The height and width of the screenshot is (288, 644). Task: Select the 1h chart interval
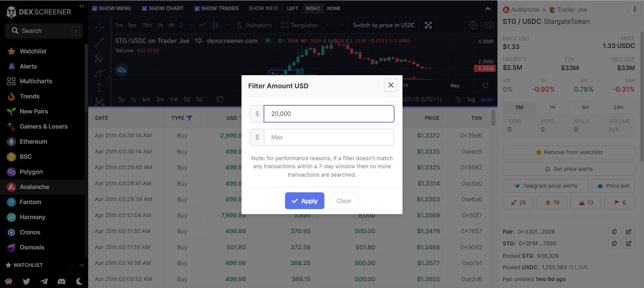point(160,25)
